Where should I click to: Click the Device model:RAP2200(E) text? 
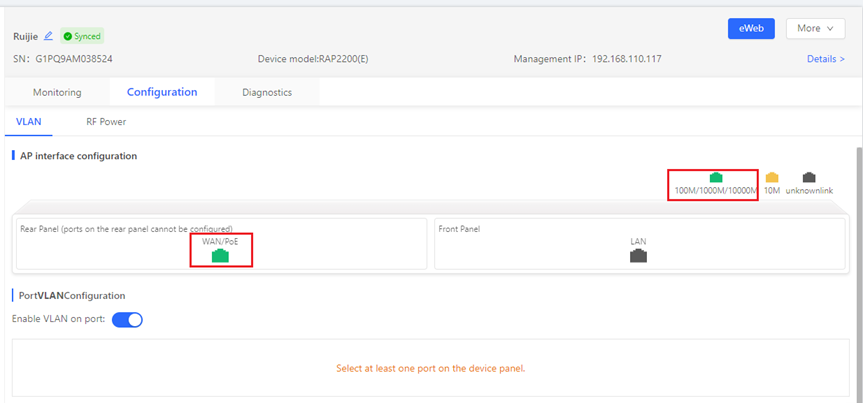point(313,58)
